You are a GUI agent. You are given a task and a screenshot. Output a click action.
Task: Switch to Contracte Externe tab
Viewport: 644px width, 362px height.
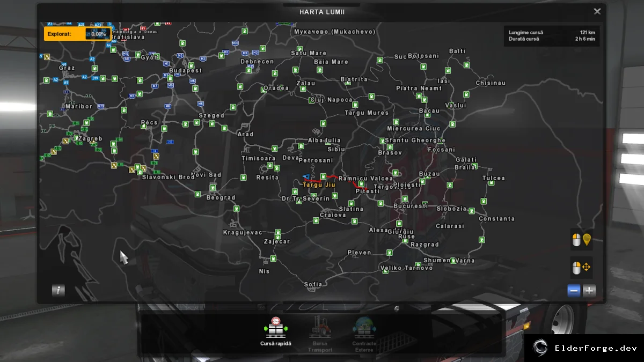pyautogui.click(x=364, y=334)
